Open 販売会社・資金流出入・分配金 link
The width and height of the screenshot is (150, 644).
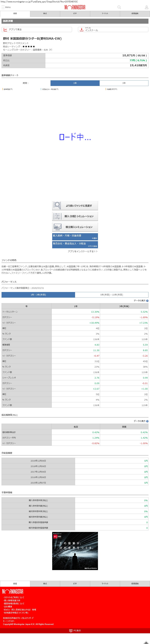[75, 244]
